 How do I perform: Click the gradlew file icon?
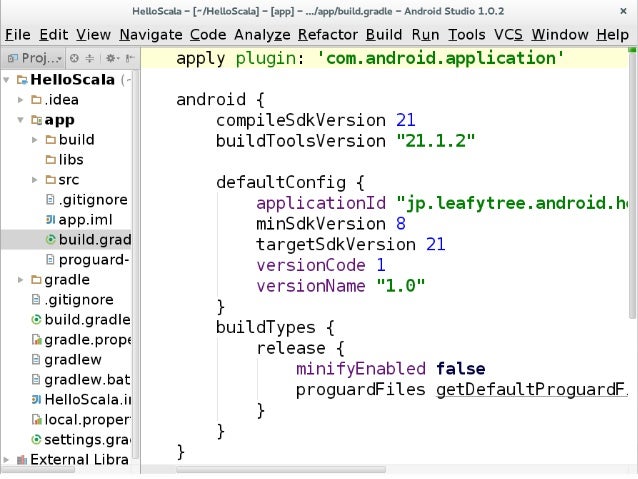click(36, 360)
